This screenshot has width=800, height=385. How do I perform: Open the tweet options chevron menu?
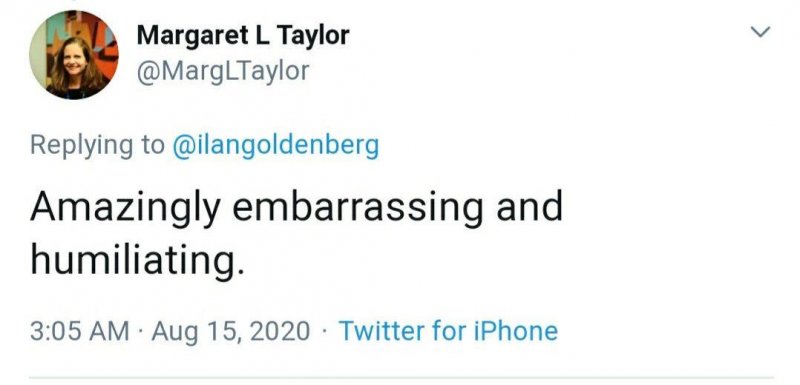pos(761,32)
